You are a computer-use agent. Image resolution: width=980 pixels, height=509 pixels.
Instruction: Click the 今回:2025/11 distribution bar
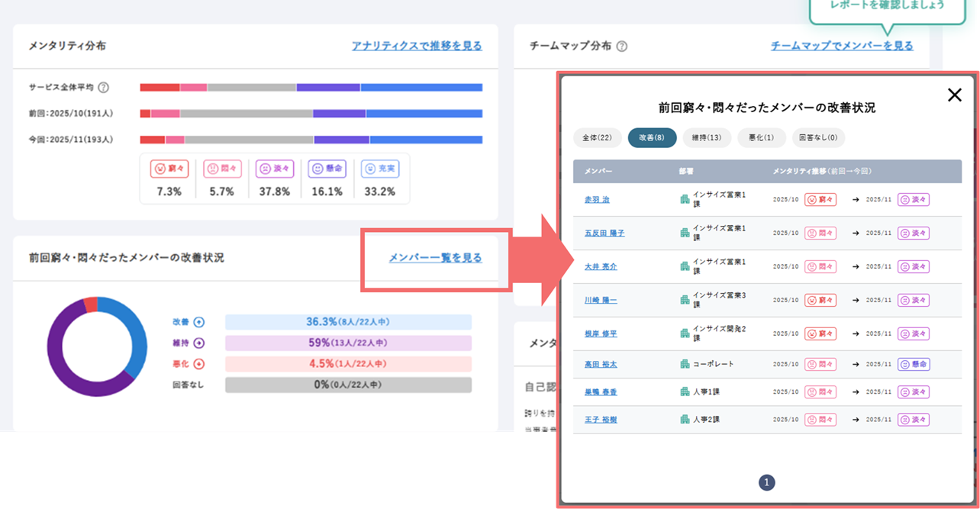pyautogui.click(x=311, y=140)
